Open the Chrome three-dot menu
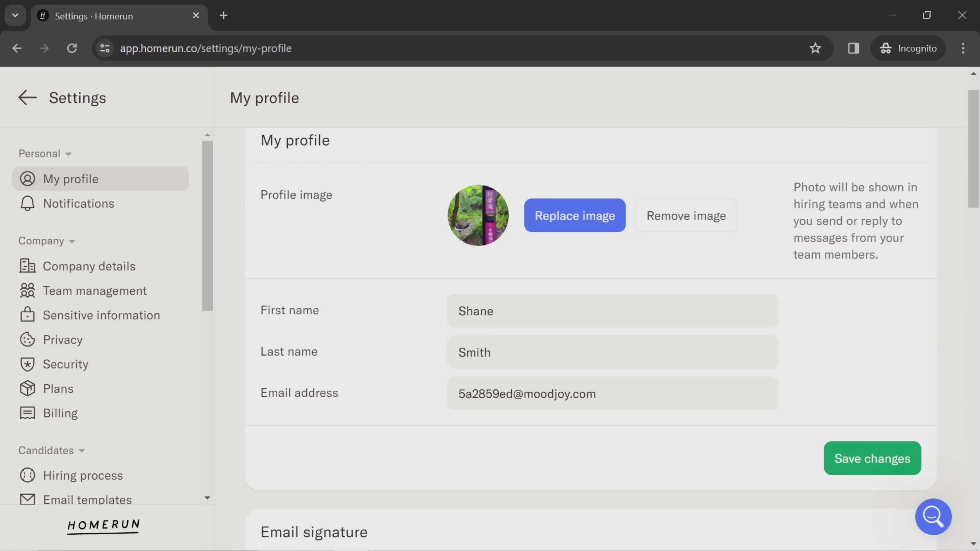The image size is (980, 551). pos(963,48)
